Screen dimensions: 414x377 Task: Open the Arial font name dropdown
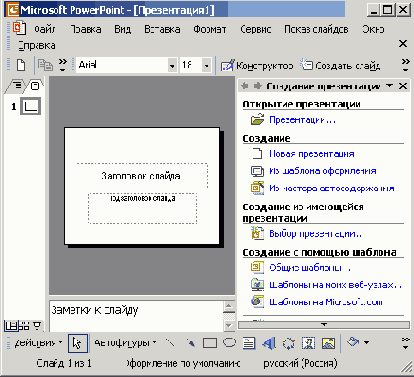pos(172,65)
